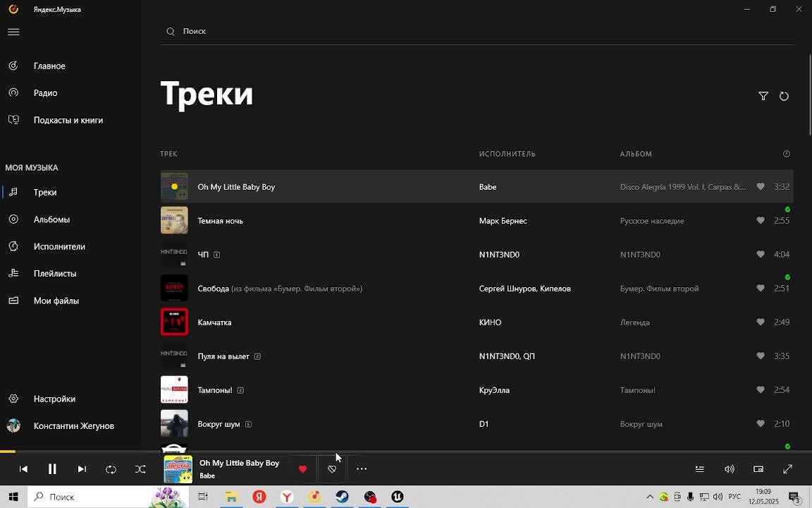Skip to next track

tap(82, 469)
